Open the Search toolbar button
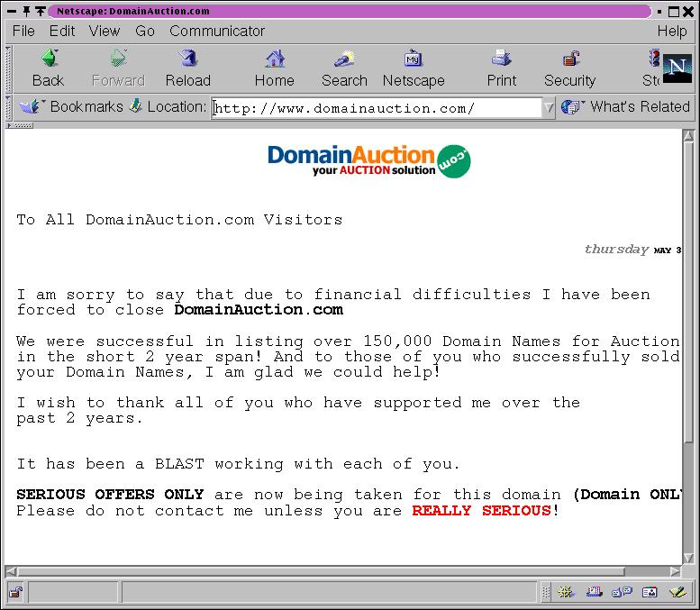700x610 pixels. pyautogui.click(x=344, y=68)
